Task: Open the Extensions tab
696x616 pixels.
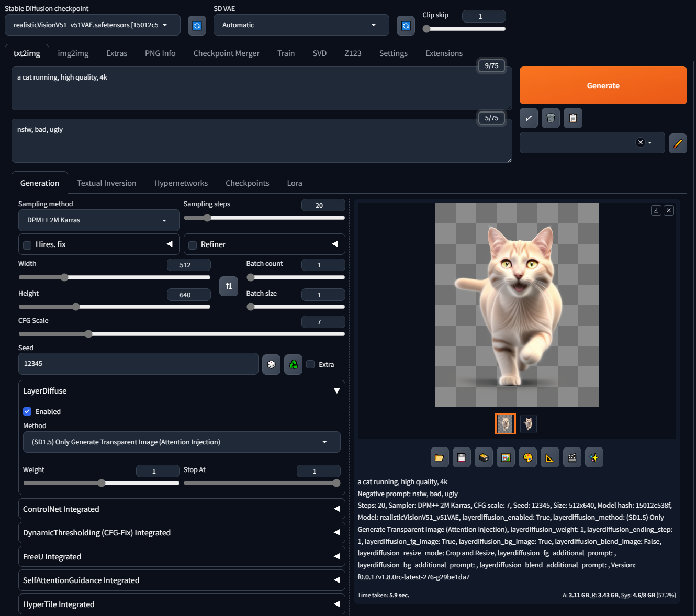Action: click(x=444, y=53)
